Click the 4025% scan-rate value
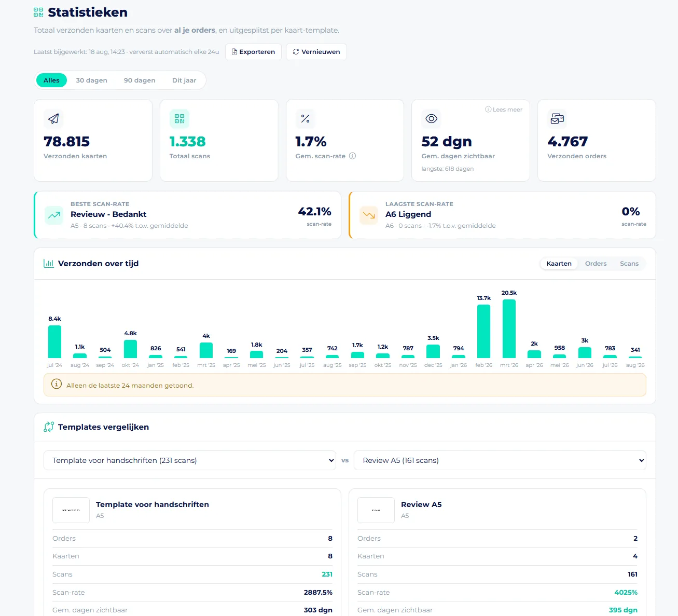678x616 pixels. click(x=626, y=593)
